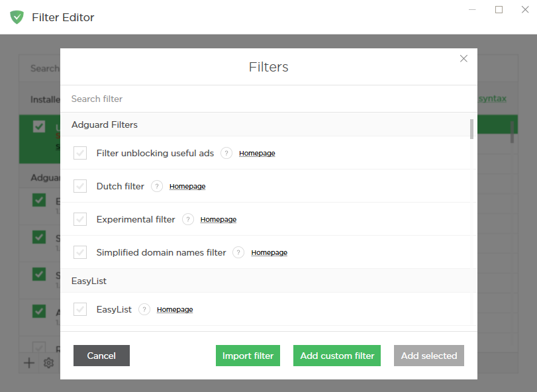Click the Cancel button
Viewport: 537px width, 392px height.
point(101,356)
